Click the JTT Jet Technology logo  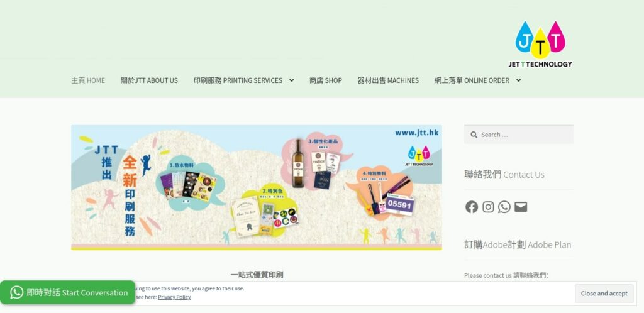click(540, 44)
